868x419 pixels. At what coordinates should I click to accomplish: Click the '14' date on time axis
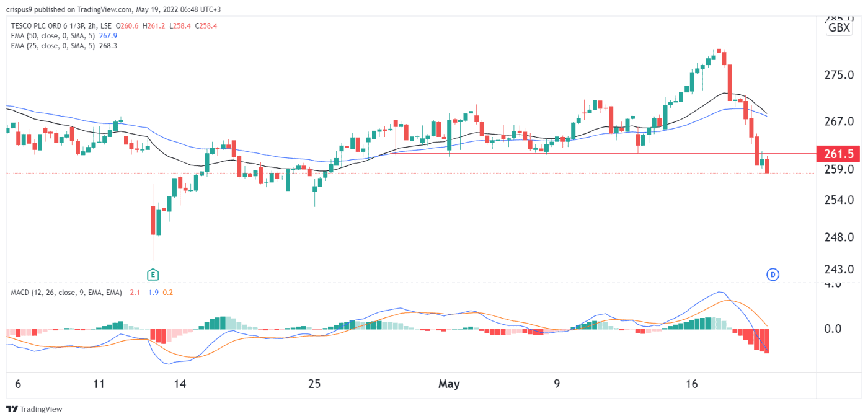click(x=180, y=384)
